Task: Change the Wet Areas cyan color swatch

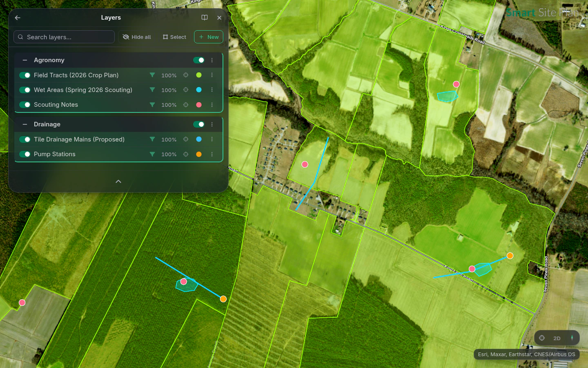Action: [199, 90]
